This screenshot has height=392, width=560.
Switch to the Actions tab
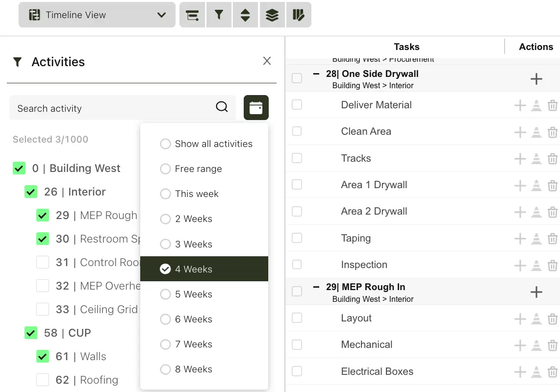(x=535, y=47)
